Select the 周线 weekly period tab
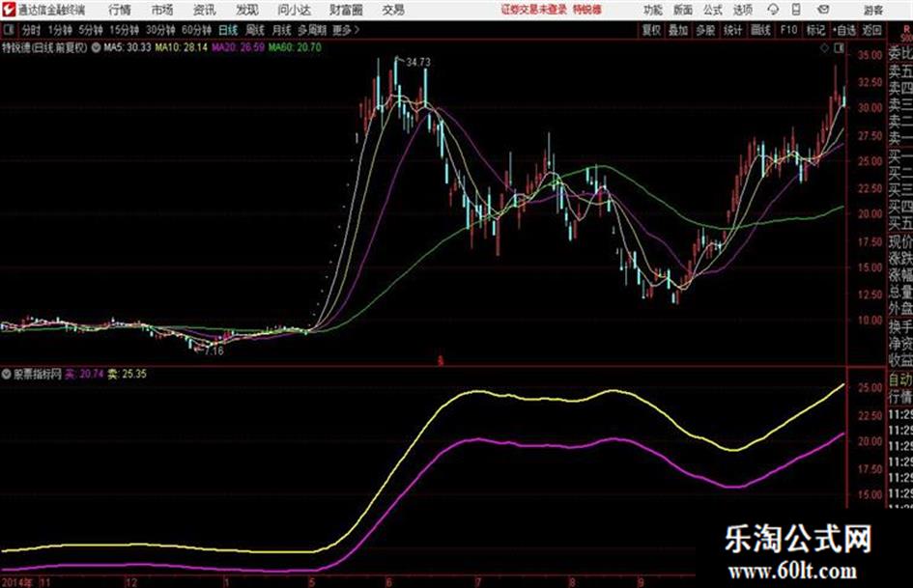Viewport: 913px width, 588px height. pyautogui.click(x=255, y=30)
